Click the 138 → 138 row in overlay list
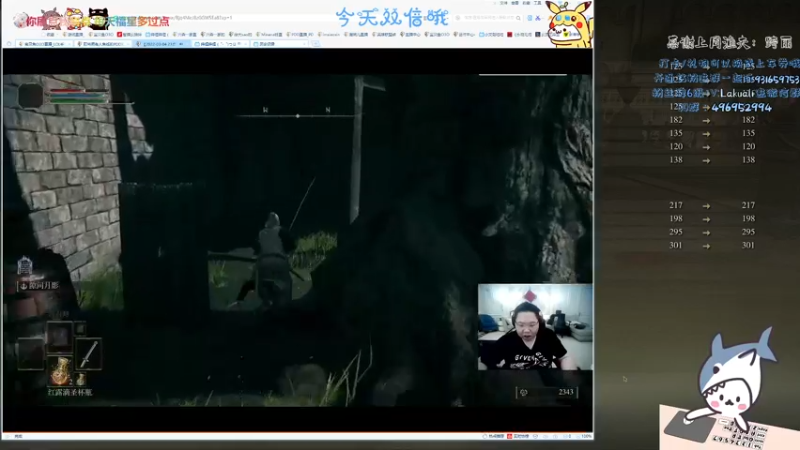The height and width of the screenshot is (450, 800). 712,160
